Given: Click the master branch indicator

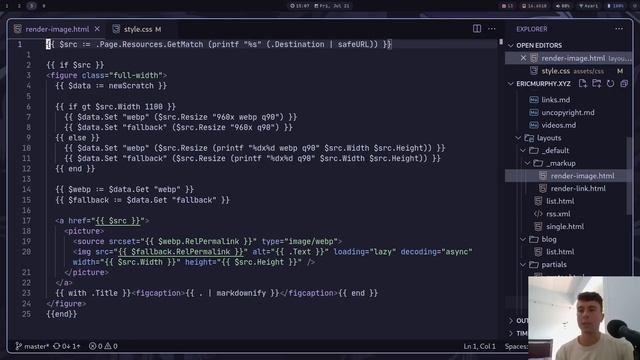Looking at the screenshot, I should pos(32,346).
